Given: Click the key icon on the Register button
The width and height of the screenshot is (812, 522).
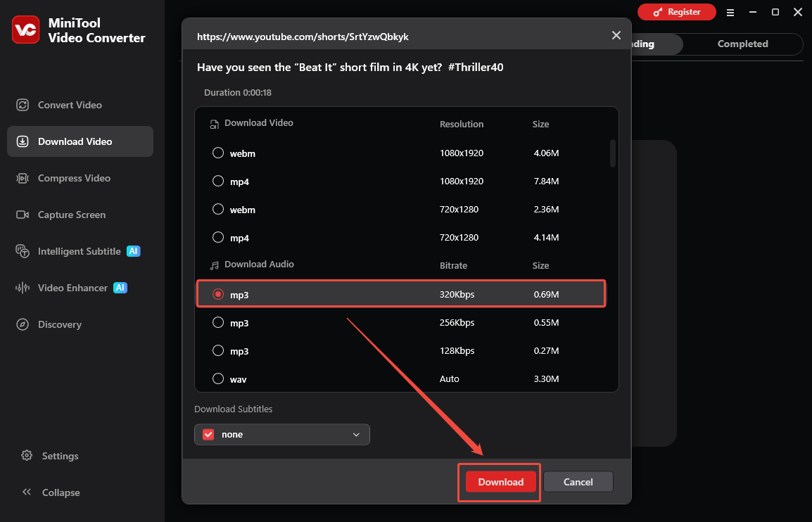Looking at the screenshot, I should click(x=658, y=12).
